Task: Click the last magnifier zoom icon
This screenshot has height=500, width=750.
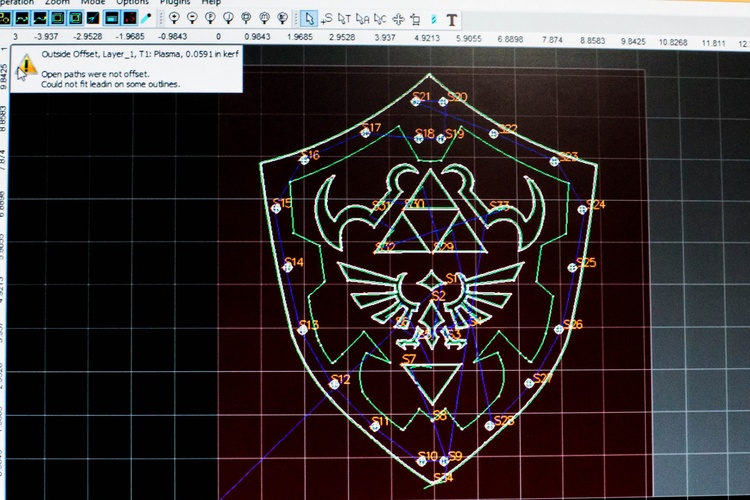Action: [x=283, y=18]
